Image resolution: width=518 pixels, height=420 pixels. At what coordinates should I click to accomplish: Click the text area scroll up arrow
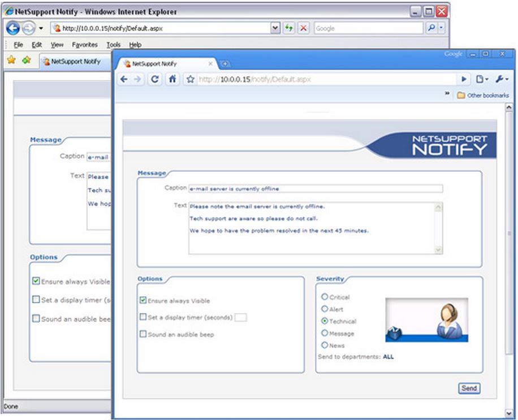[438, 207]
